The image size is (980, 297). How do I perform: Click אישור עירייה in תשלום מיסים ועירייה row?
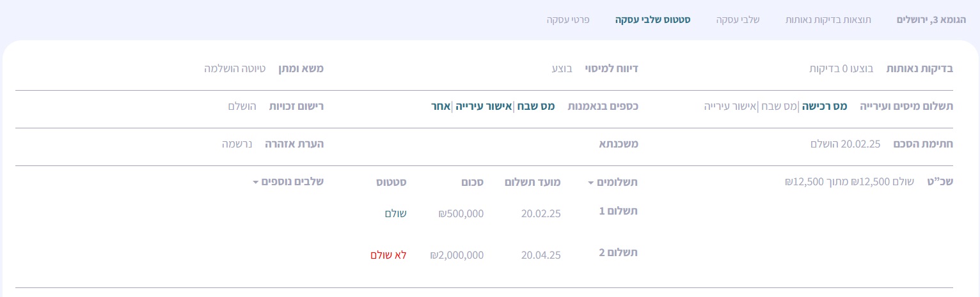click(x=731, y=107)
